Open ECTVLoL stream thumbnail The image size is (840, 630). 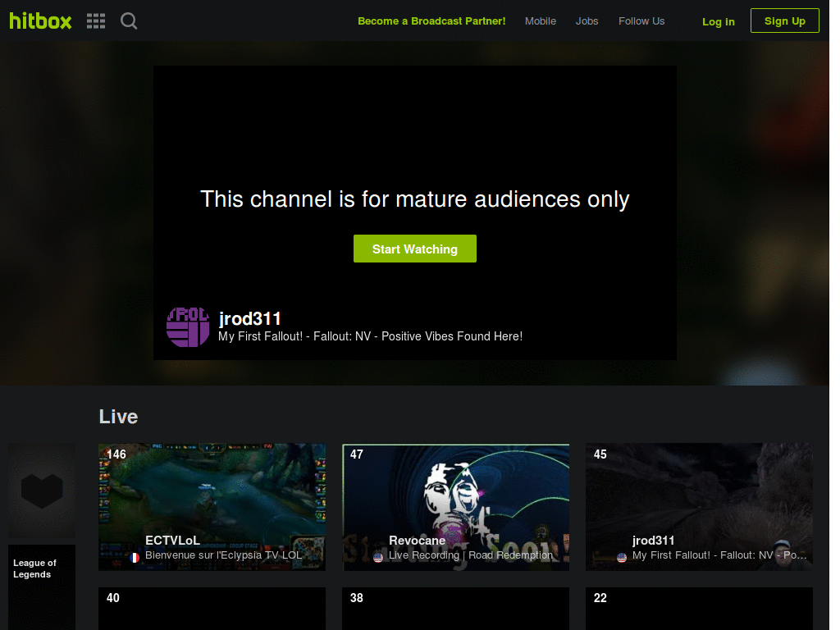[x=212, y=506]
